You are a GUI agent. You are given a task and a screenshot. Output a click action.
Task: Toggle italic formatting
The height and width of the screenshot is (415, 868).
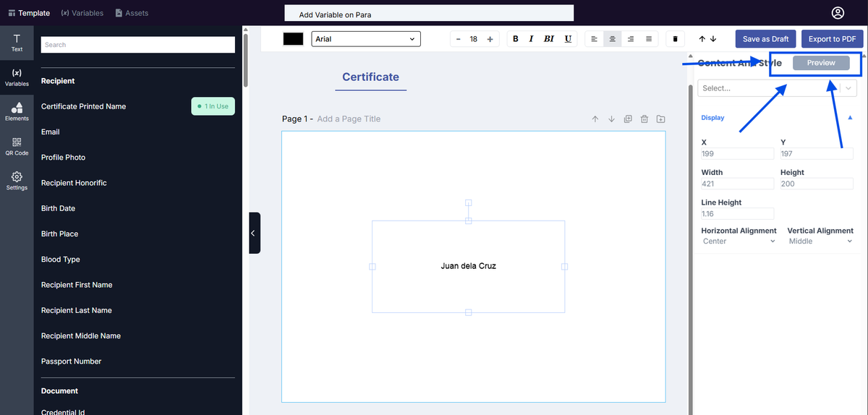point(531,39)
